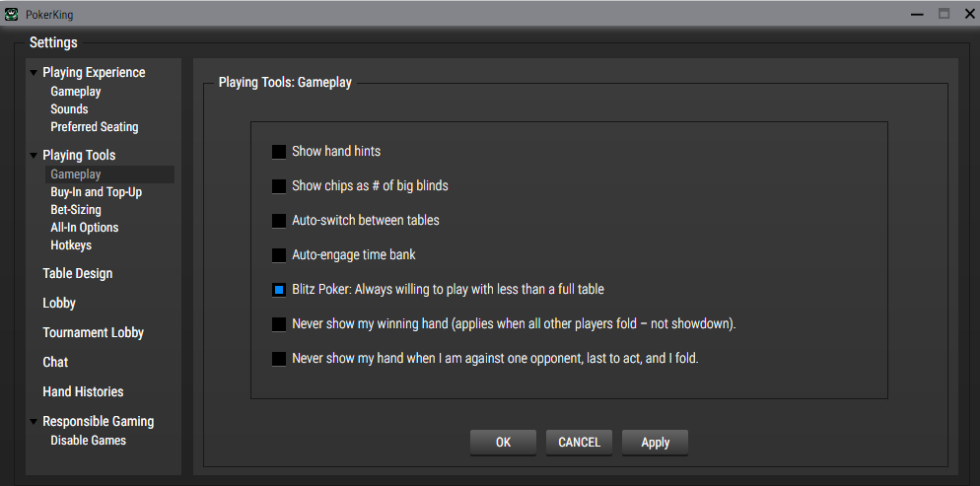Click the Apply button
Screen dimensions: 980x486
click(655, 443)
